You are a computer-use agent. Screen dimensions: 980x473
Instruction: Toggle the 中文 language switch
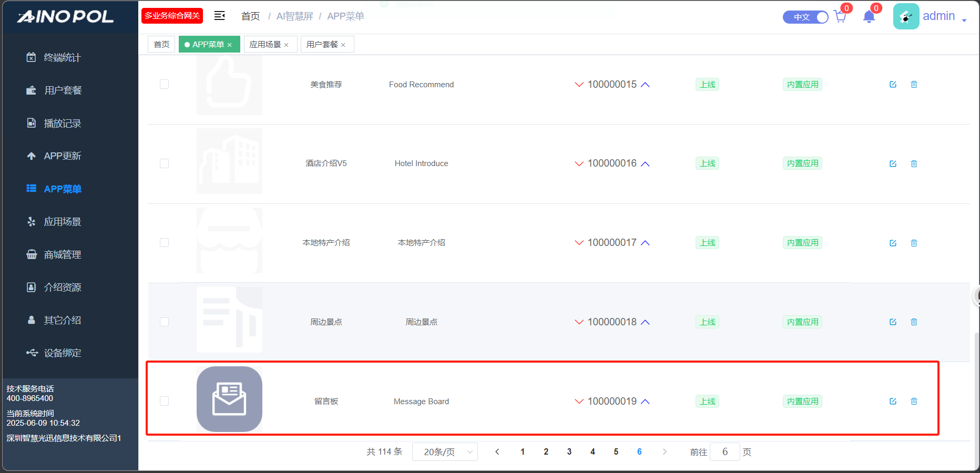(805, 17)
